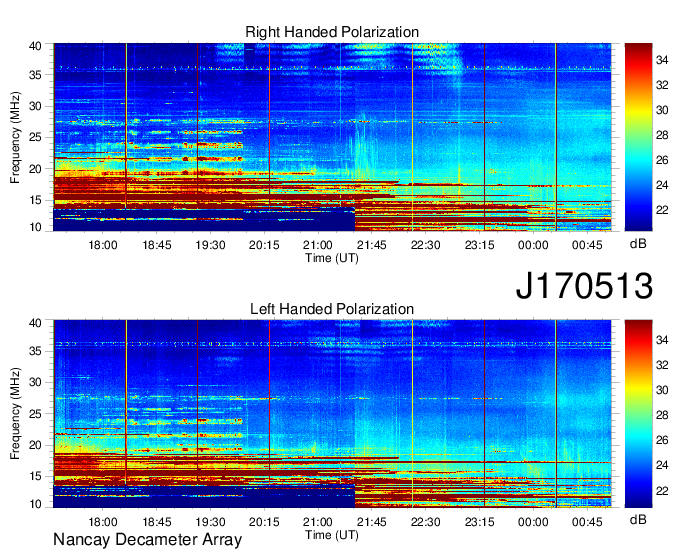Click the Right Handed Polarization spectrogram image
The width and height of the screenshot is (680, 552).
coord(332,137)
